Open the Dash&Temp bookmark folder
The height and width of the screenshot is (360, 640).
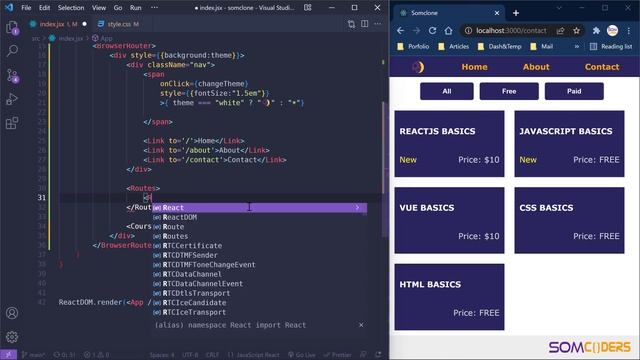(500, 47)
